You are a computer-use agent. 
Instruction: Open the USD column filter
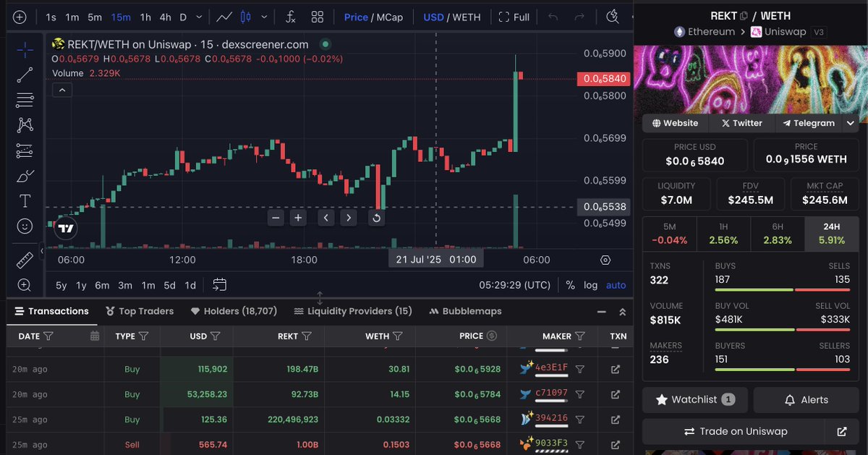click(216, 336)
